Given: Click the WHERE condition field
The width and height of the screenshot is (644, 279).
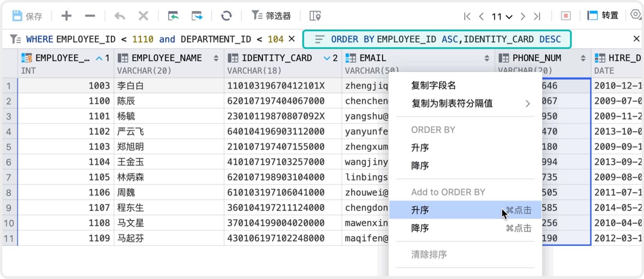Looking at the screenshot, I should 155,39.
